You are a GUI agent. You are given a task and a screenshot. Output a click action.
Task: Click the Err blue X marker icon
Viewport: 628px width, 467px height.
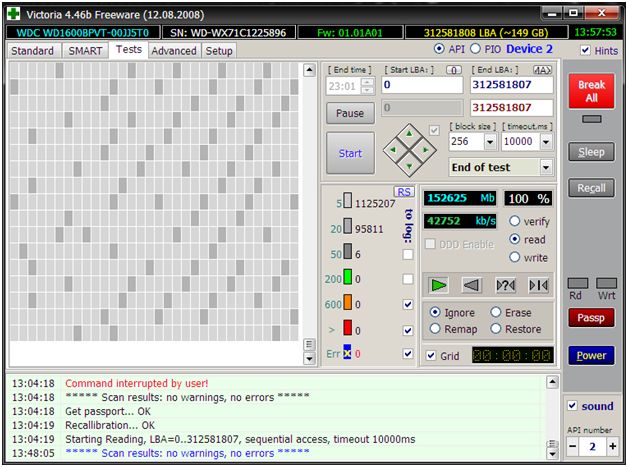pyautogui.click(x=347, y=352)
